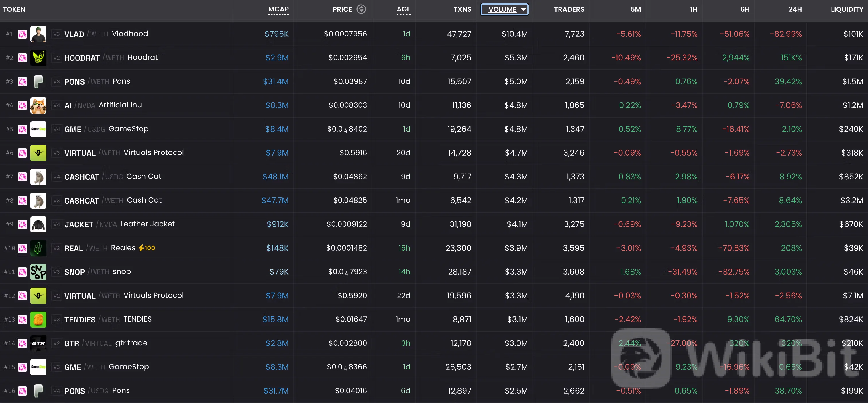Open the PONS/WETH Pons pair row
Viewport: 868px width, 403px height.
click(434, 82)
